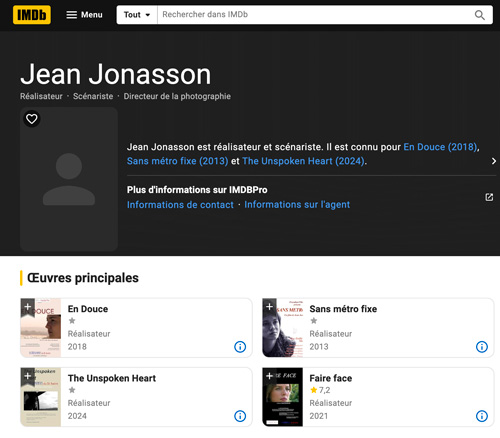
Task: Open the Informations sur l'agent link
Action: click(297, 205)
